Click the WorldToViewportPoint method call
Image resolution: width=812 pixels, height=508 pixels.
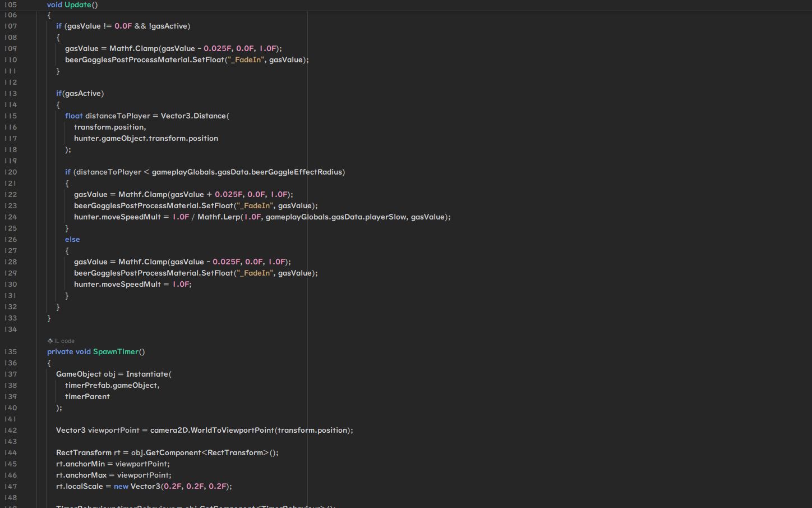(232, 430)
